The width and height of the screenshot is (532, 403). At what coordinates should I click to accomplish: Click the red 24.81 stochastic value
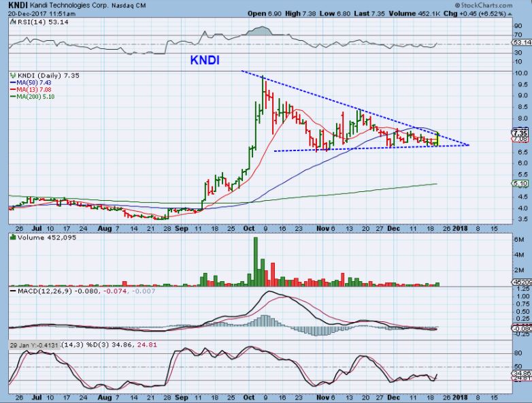pos(146,345)
